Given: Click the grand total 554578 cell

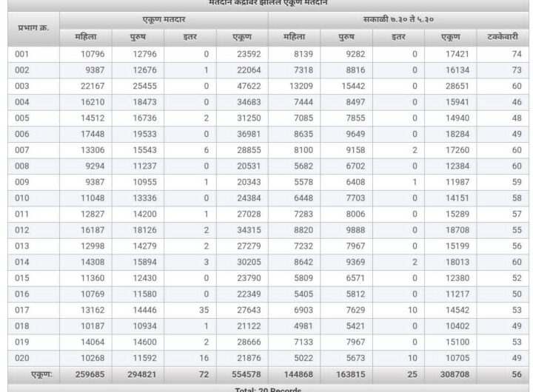Looking at the screenshot, I should coord(239,375).
